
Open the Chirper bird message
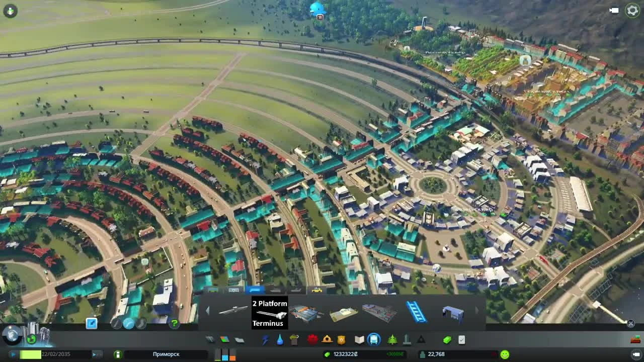click(317, 9)
